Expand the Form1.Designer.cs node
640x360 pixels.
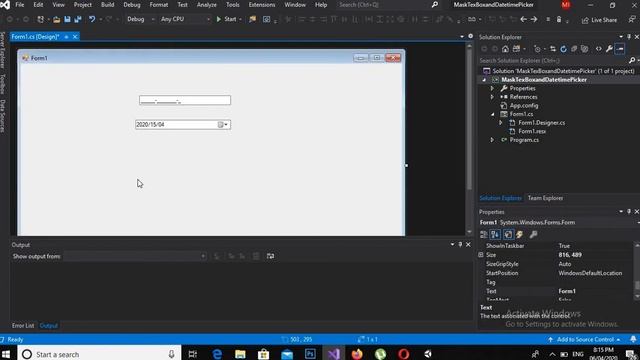click(x=501, y=123)
